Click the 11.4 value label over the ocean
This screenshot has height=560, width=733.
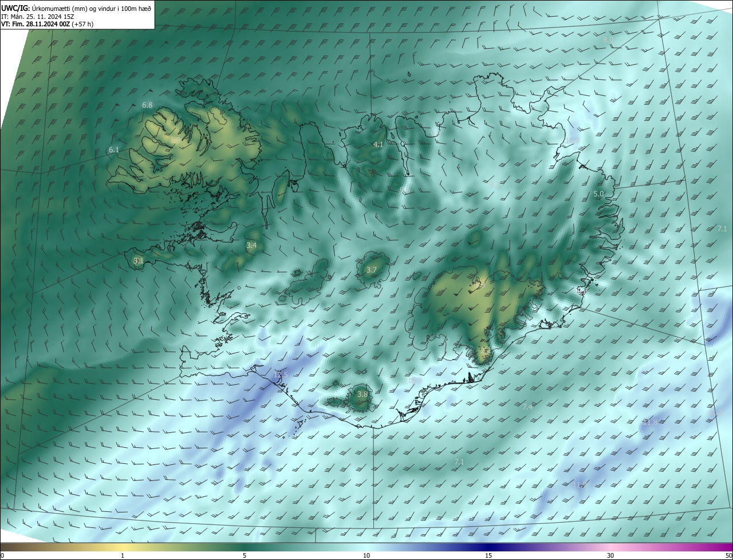click(x=580, y=485)
